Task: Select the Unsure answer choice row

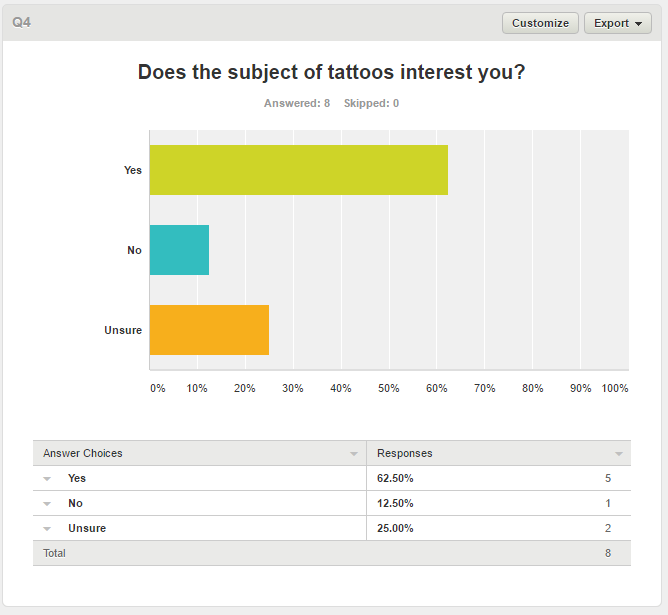Action: pos(332,529)
